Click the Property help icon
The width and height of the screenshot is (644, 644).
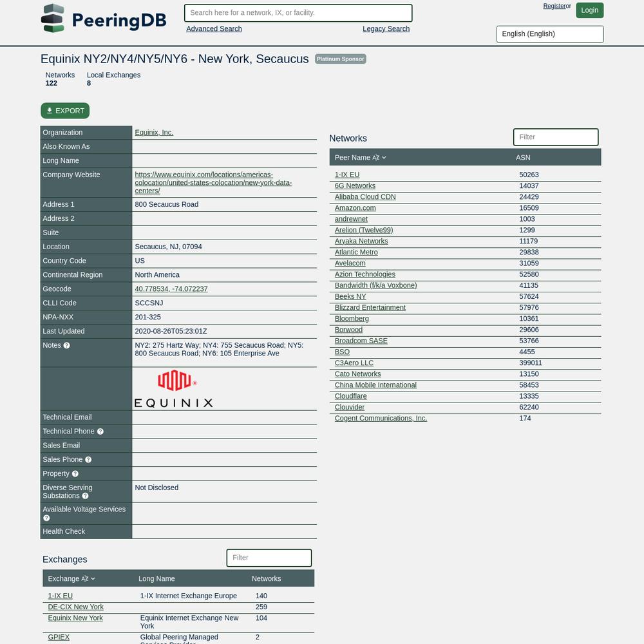click(x=75, y=474)
